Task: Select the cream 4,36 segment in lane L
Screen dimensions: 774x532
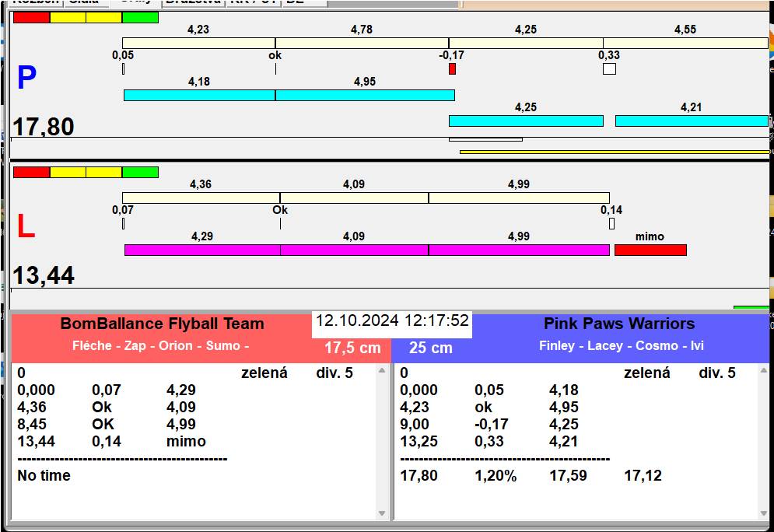Action: coord(201,198)
